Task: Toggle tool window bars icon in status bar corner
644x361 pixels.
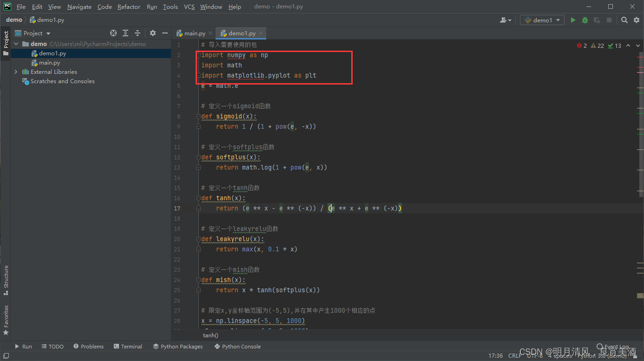Action: pyautogui.click(x=6, y=356)
